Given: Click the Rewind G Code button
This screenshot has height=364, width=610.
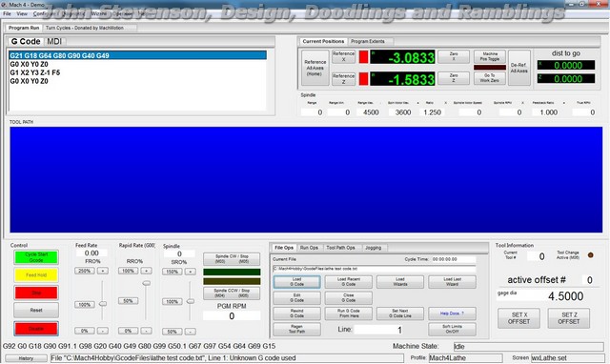Looking at the screenshot, I should [x=296, y=313].
